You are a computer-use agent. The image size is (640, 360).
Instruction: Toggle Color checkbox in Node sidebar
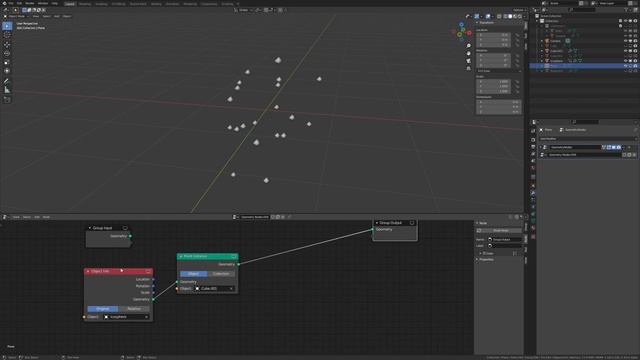[484, 253]
